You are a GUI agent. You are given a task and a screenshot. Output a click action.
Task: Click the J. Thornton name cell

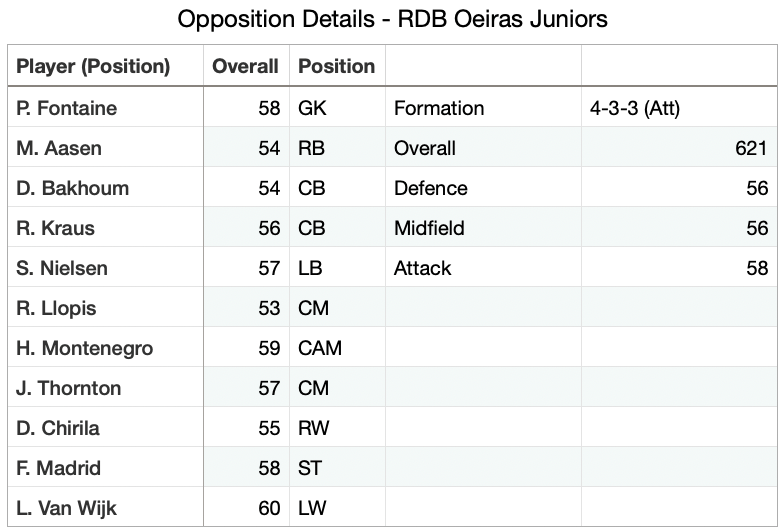pyautogui.click(x=69, y=388)
